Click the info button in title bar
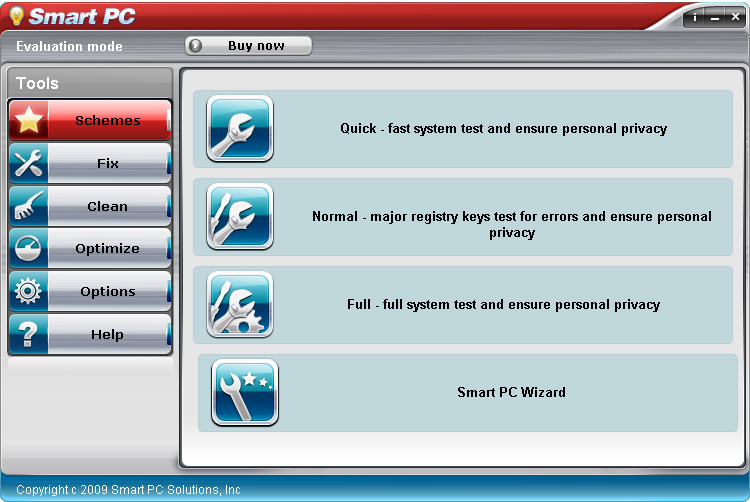The image size is (750, 502). tap(695, 18)
